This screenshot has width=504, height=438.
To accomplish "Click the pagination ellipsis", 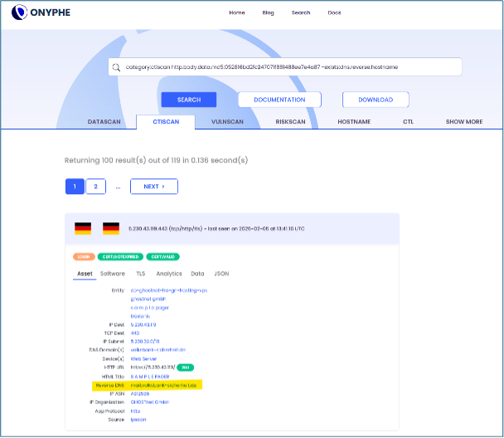I will tap(118, 187).
